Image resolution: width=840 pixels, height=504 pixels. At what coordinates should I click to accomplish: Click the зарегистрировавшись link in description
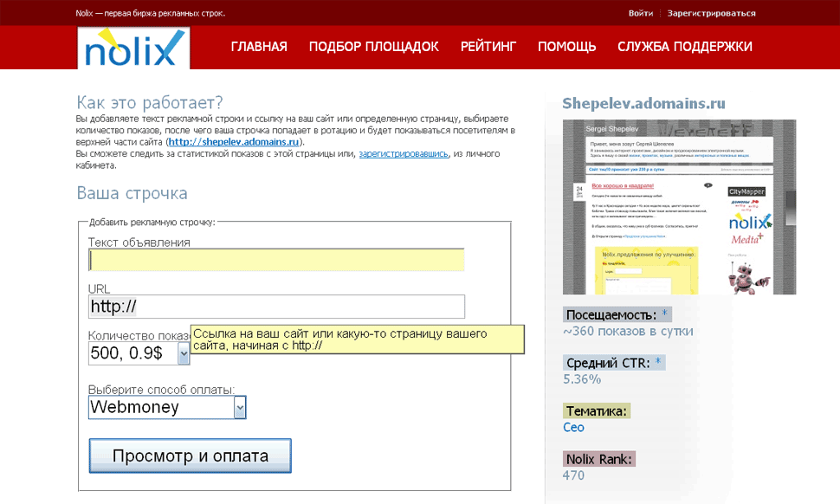click(404, 154)
